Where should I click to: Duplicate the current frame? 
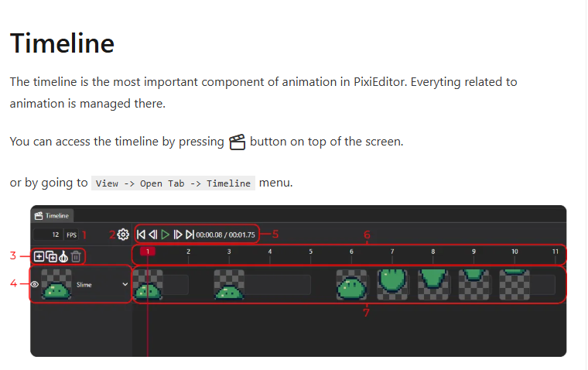(x=51, y=256)
